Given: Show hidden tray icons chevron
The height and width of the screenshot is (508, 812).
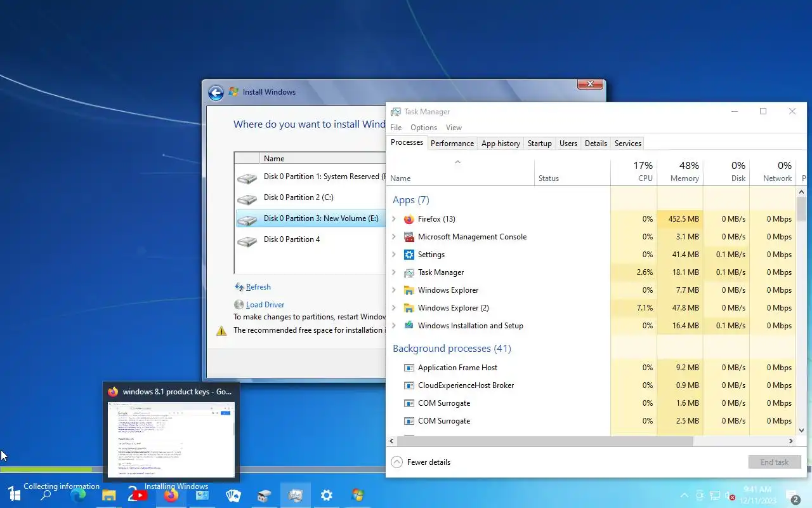Looking at the screenshot, I should coord(684,495).
